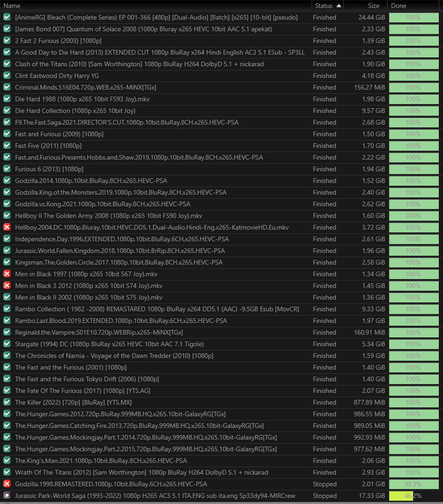This screenshot has height=504, width=443.
Task: Click the check icon for Godzilla.vs.Kong.2021
Action: [7, 204]
